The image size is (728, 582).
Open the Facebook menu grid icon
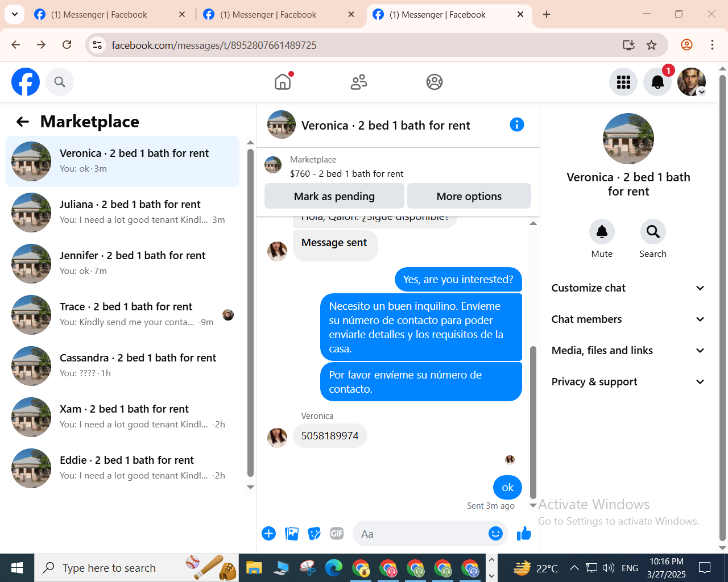tap(623, 82)
